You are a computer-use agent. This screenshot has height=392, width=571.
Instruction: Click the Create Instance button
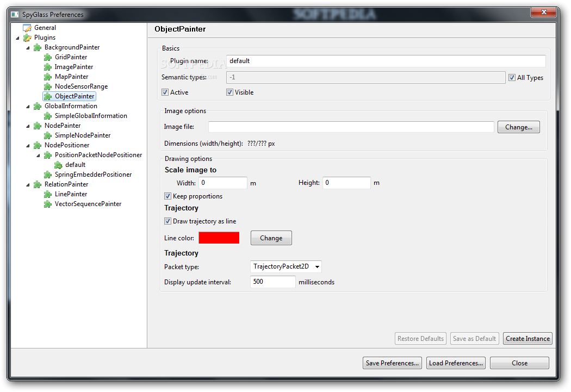(527, 339)
